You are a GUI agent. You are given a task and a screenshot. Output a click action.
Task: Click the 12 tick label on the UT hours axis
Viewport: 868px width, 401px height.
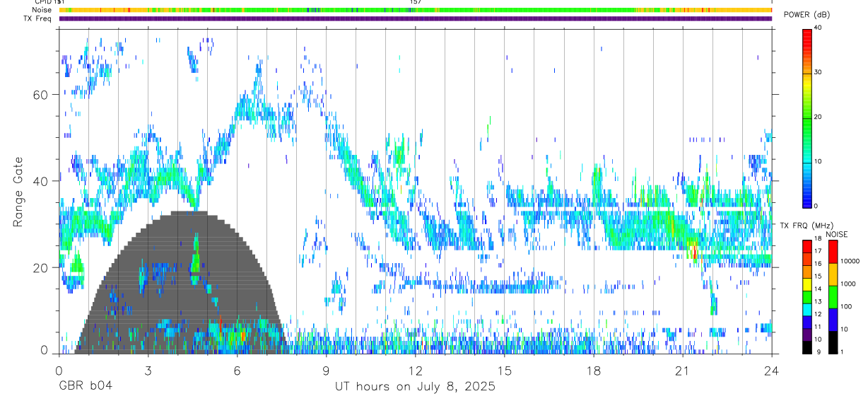point(415,370)
